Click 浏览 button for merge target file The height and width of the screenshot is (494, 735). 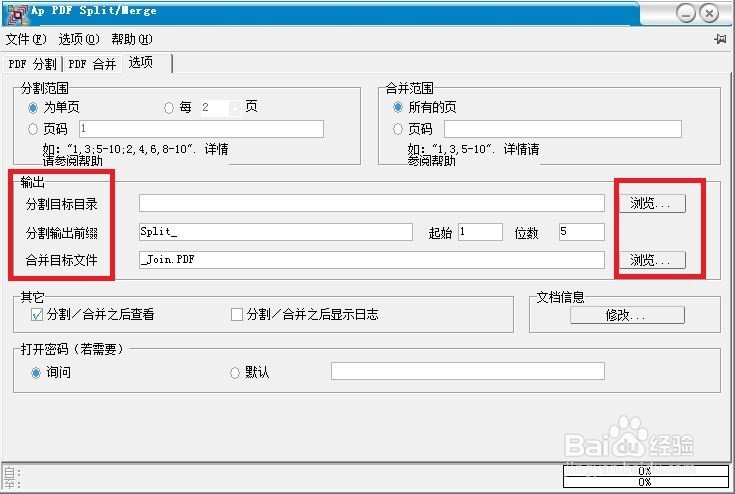(652, 260)
